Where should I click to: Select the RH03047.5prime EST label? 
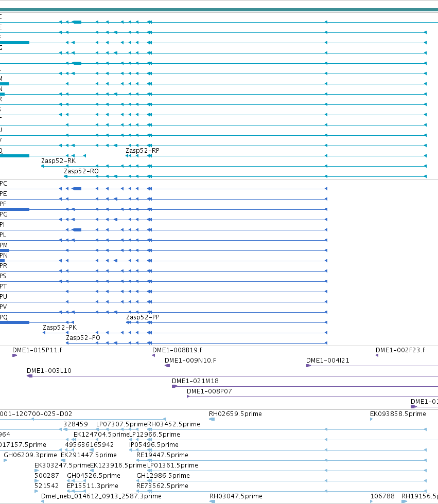click(236, 496)
